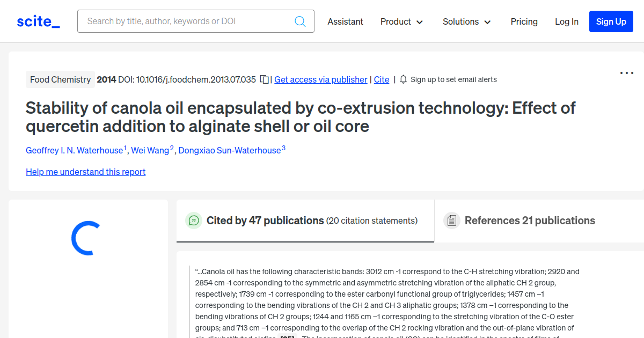Click the bell icon for email alerts
Image resolution: width=644 pixels, height=338 pixels.
(x=403, y=79)
